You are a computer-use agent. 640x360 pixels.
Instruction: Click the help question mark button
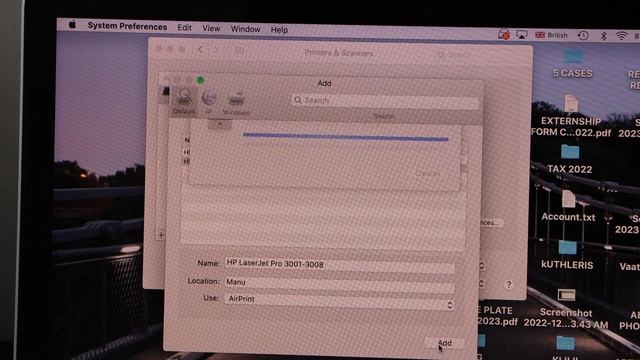[509, 284]
